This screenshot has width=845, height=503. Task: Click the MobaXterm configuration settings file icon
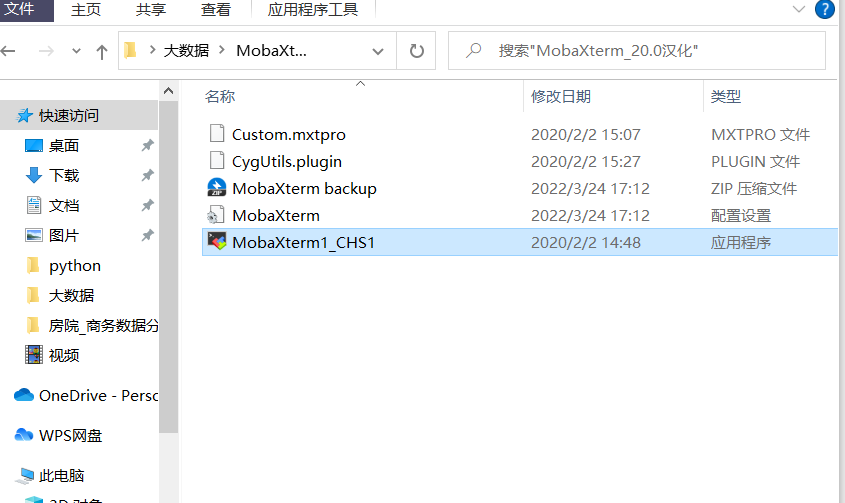(217, 215)
